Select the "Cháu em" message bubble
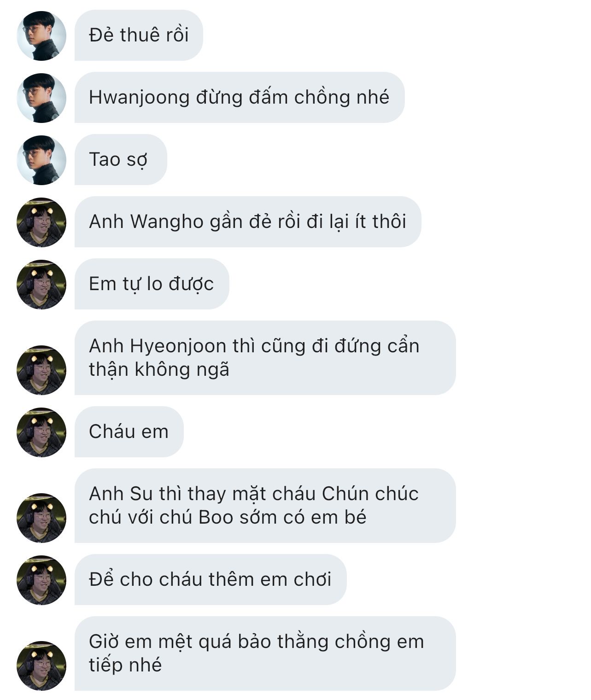 click(129, 432)
